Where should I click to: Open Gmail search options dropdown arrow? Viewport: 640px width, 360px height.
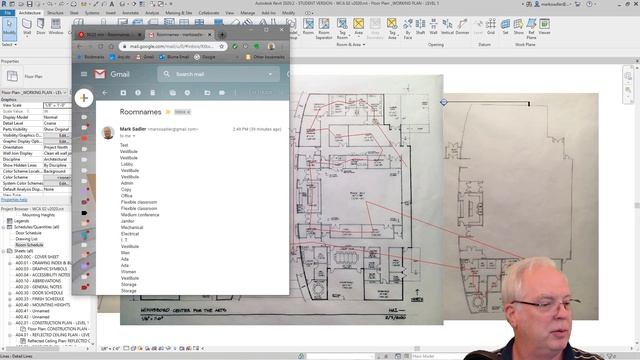(x=270, y=74)
